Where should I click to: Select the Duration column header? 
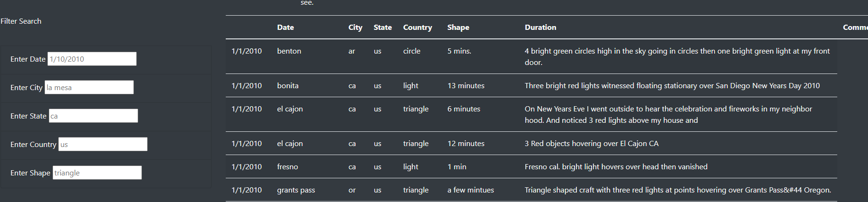point(540,28)
